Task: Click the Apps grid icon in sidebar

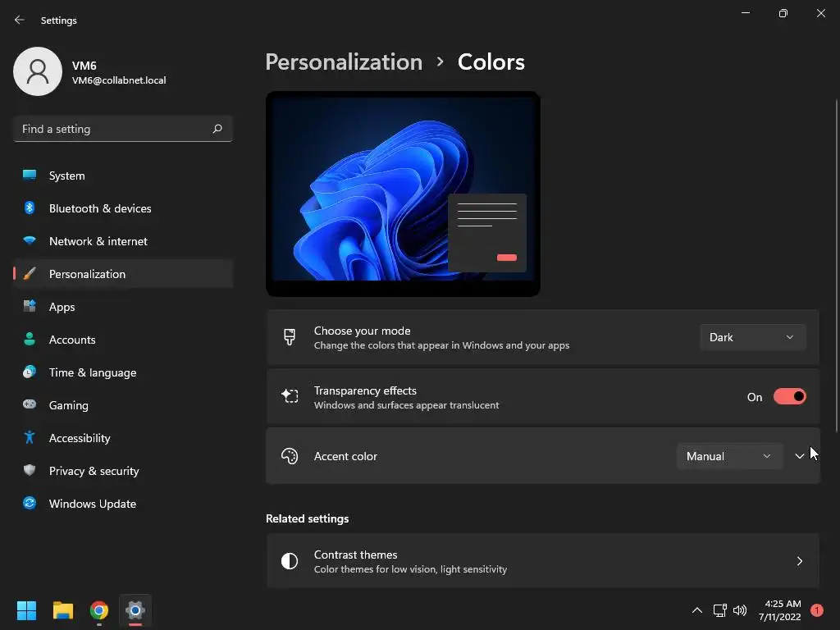Action: point(30,306)
